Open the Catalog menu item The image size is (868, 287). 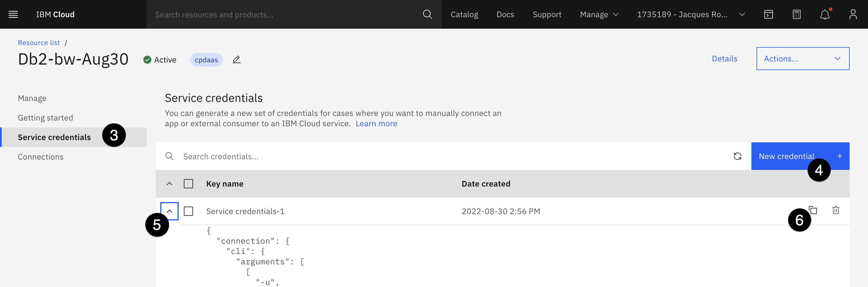click(x=464, y=14)
